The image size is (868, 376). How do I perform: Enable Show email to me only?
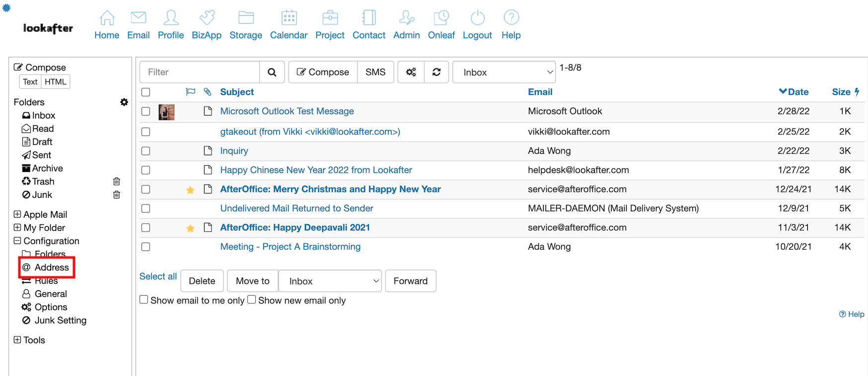tap(144, 300)
